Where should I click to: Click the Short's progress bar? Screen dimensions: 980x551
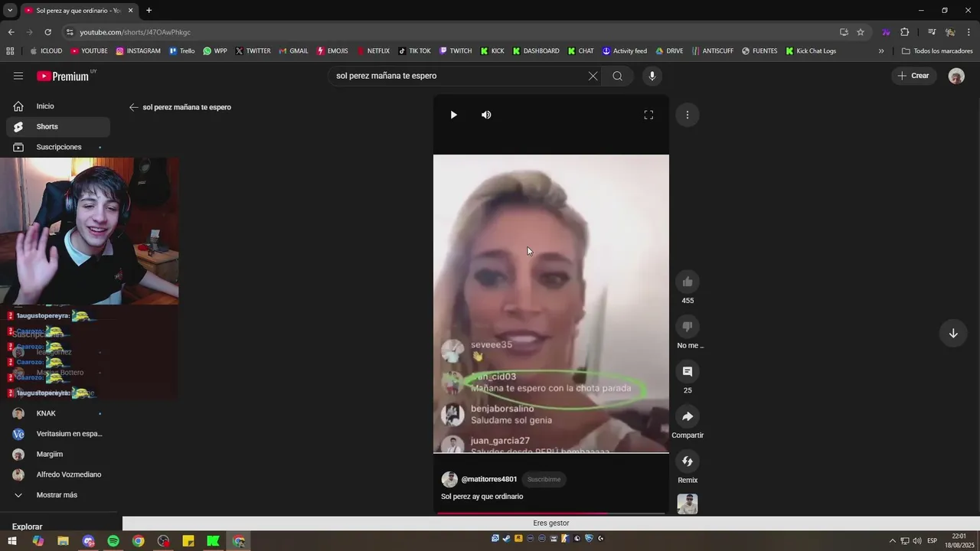(551, 514)
